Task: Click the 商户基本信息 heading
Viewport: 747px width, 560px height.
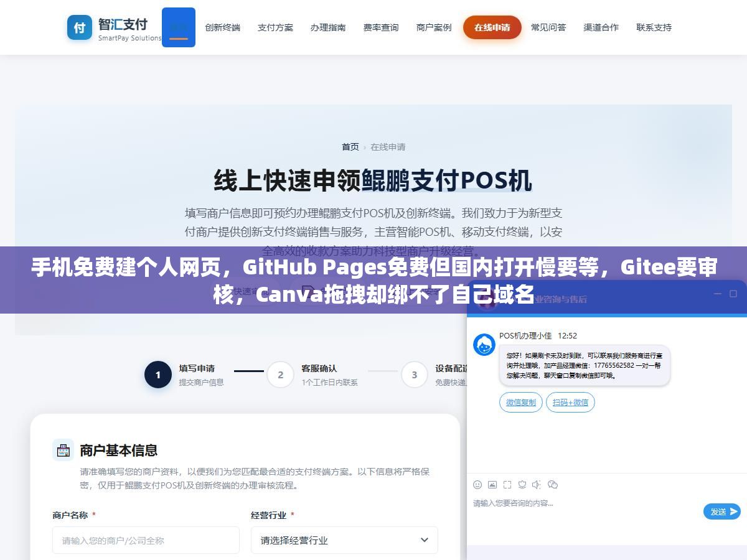Action: pos(118,450)
